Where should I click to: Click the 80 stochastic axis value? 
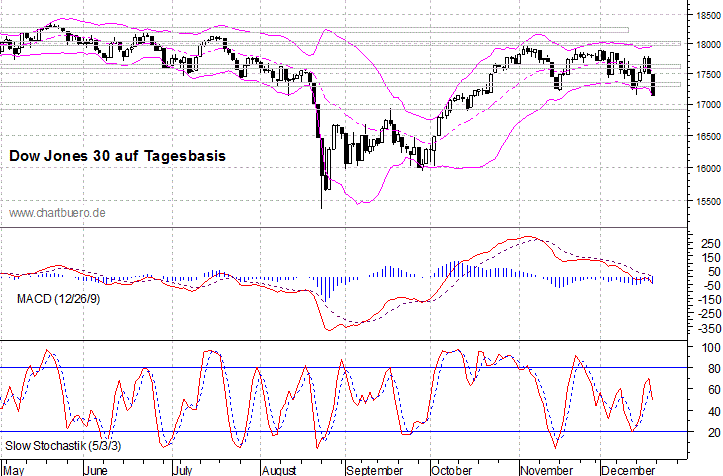tap(714, 369)
